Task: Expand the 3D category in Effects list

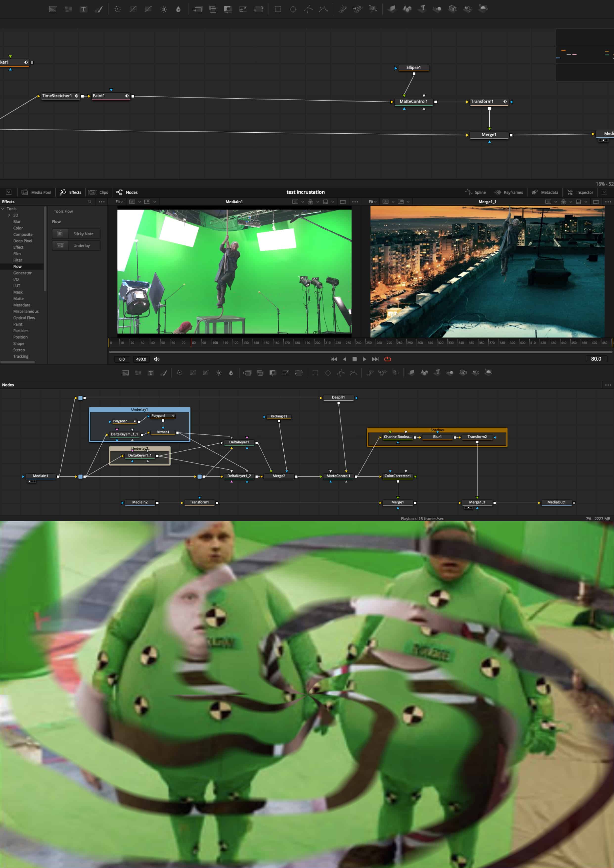Action: point(9,215)
